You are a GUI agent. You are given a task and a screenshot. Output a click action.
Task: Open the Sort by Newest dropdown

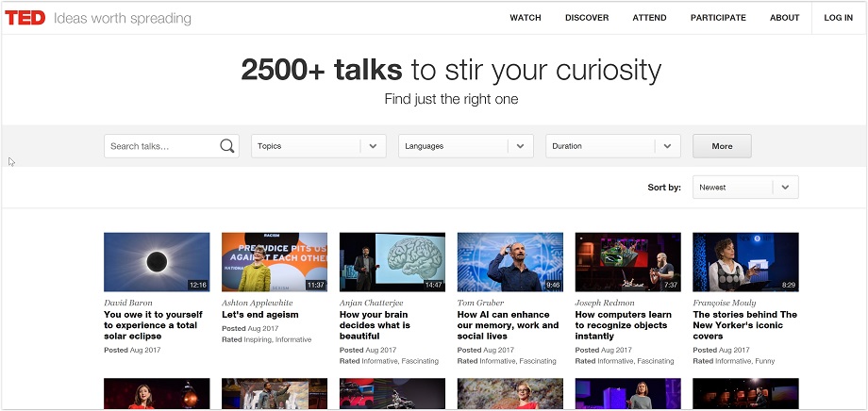pyautogui.click(x=745, y=187)
